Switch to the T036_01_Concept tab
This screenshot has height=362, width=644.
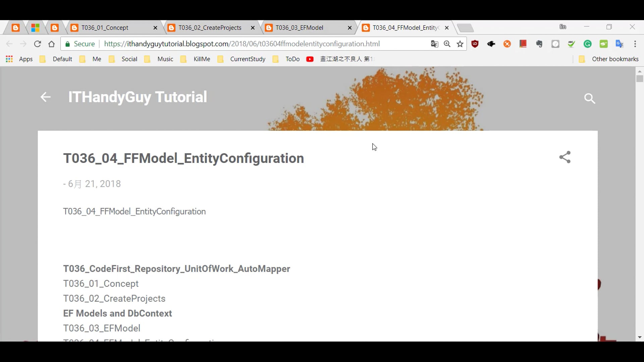click(105, 28)
